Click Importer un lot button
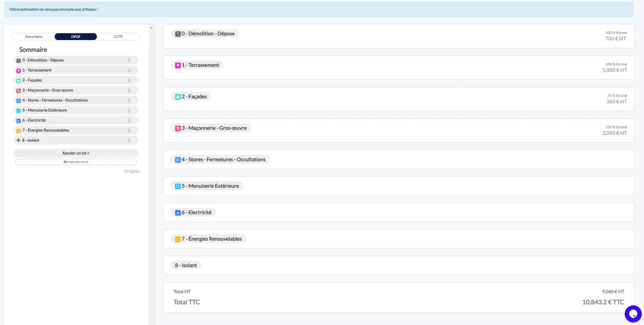 pyautogui.click(x=76, y=162)
